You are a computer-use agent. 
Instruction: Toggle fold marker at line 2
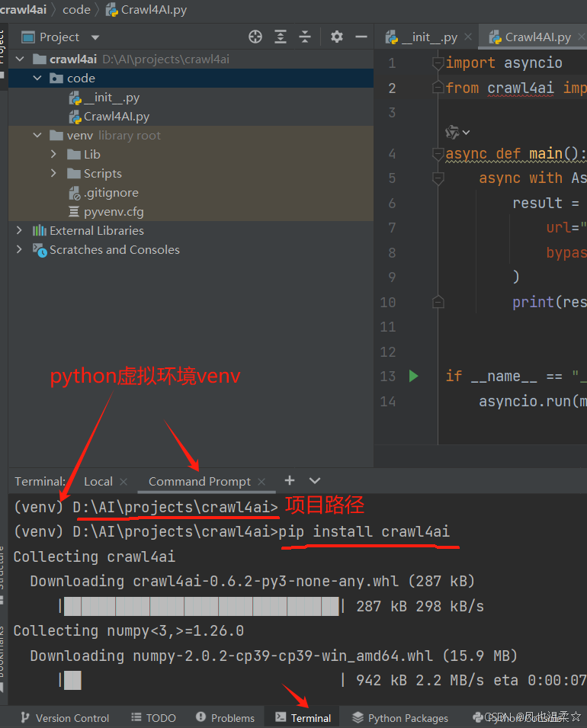[x=438, y=88]
